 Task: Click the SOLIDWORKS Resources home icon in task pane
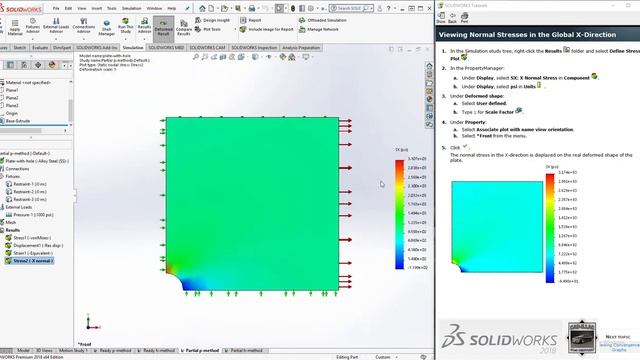coord(429,65)
